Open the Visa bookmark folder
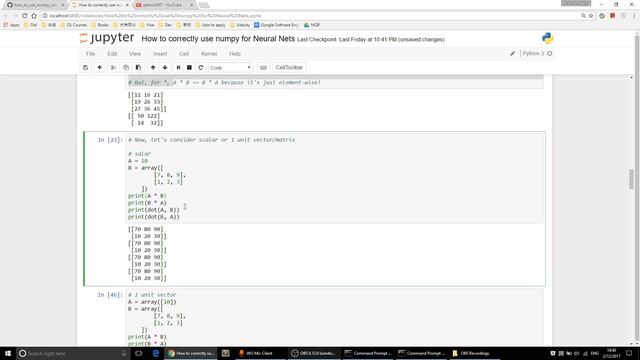The height and width of the screenshot is (360, 640). coord(147,25)
